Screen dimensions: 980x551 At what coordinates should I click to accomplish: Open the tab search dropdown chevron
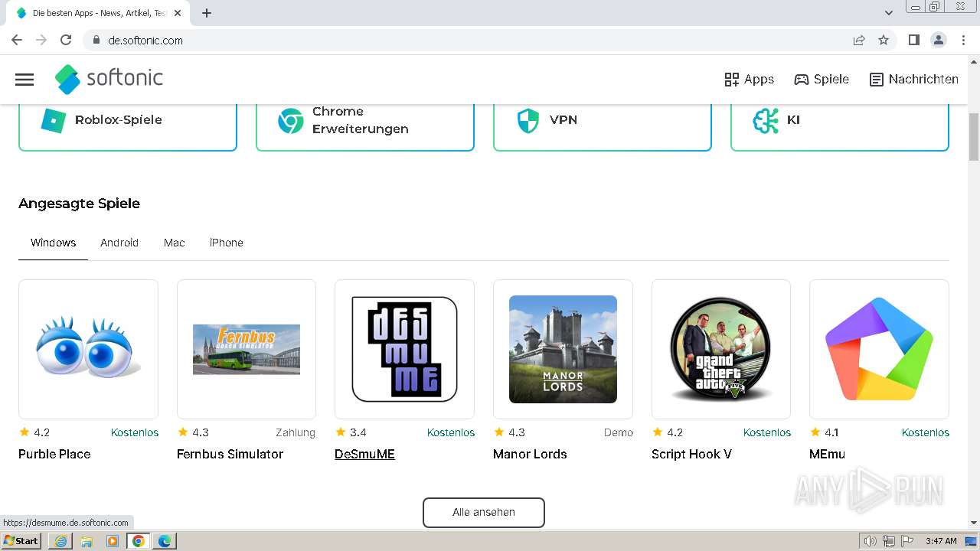(889, 13)
